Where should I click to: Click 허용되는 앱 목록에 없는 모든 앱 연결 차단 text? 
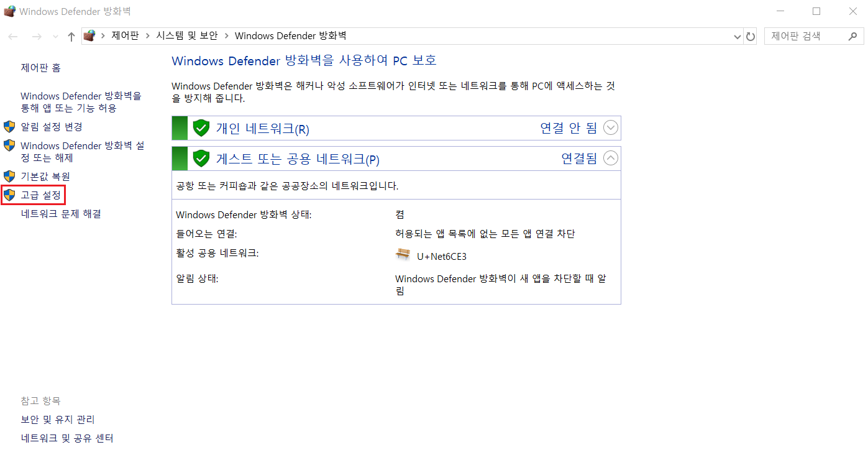tap(485, 234)
